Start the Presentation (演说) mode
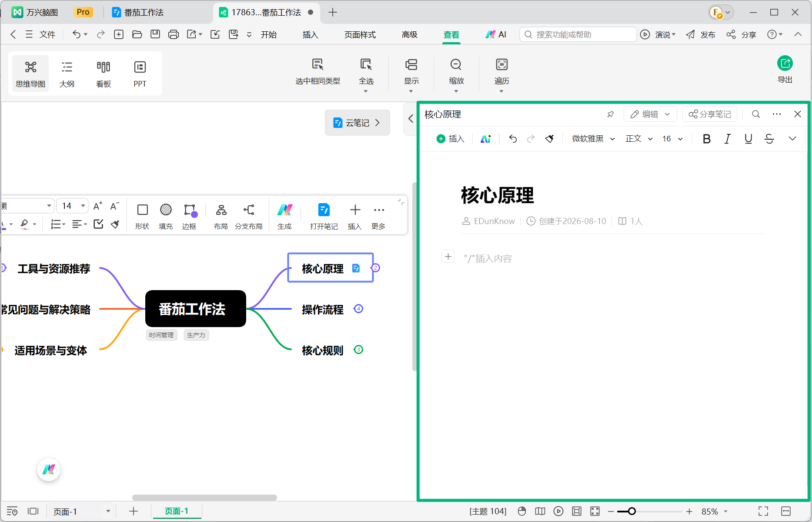Viewport: 812px width, 522px height. point(658,34)
